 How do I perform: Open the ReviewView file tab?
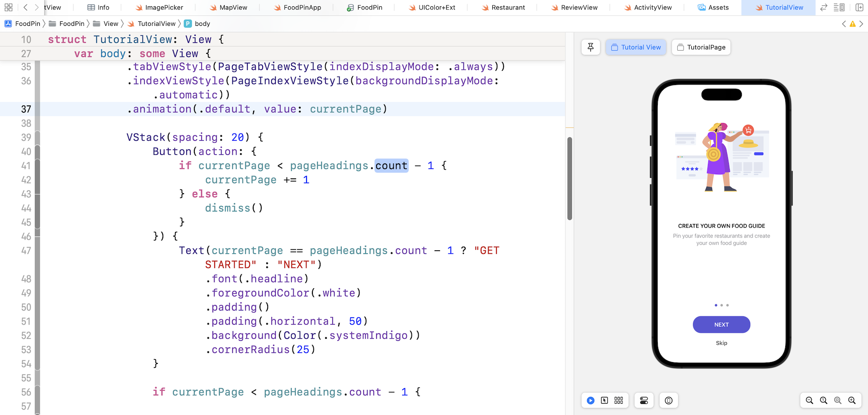(574, 7)
